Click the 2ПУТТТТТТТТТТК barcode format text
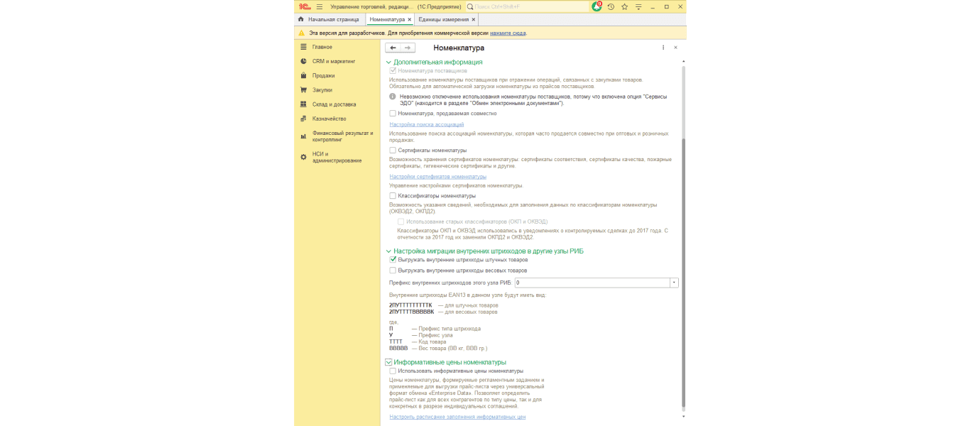Screen dimensions: 980x426 pyautogui.click(x=410, y=305)
